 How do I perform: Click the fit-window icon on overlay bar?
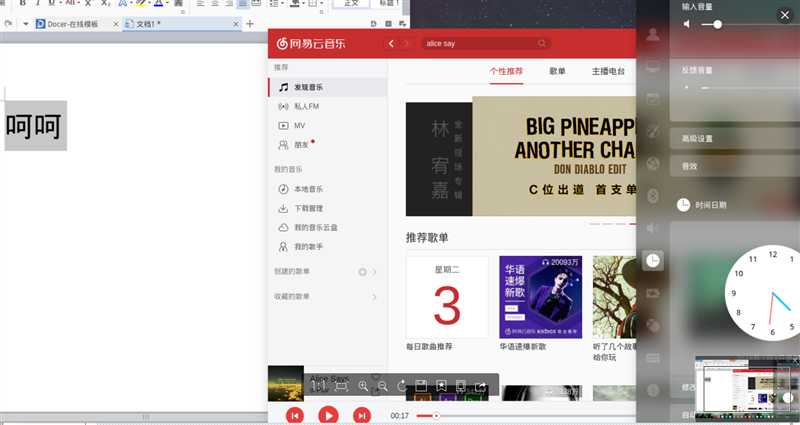point(341,386)
